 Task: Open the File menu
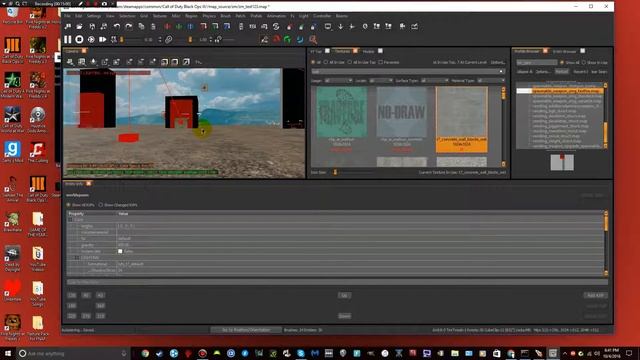[x=67, y=16]
